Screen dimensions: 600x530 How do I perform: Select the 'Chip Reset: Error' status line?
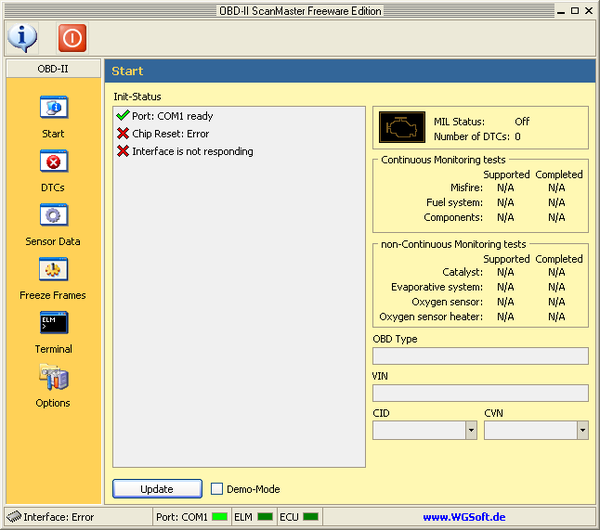pos(170,134)
